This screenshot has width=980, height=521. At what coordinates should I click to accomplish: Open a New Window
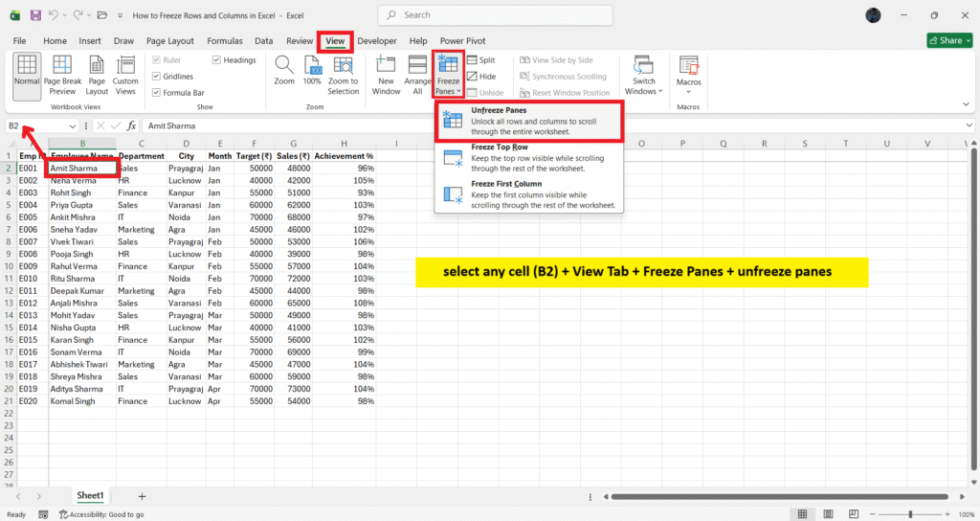[386, 75]
